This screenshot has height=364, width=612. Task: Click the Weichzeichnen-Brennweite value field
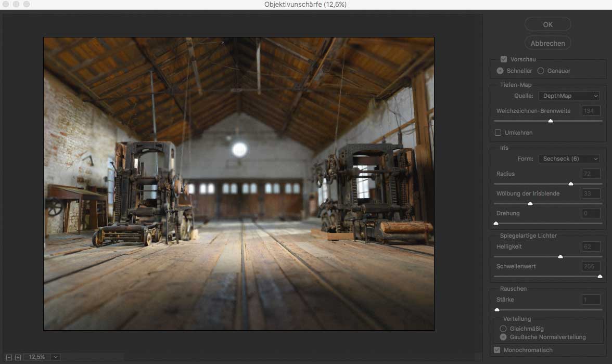pos(591,111)
